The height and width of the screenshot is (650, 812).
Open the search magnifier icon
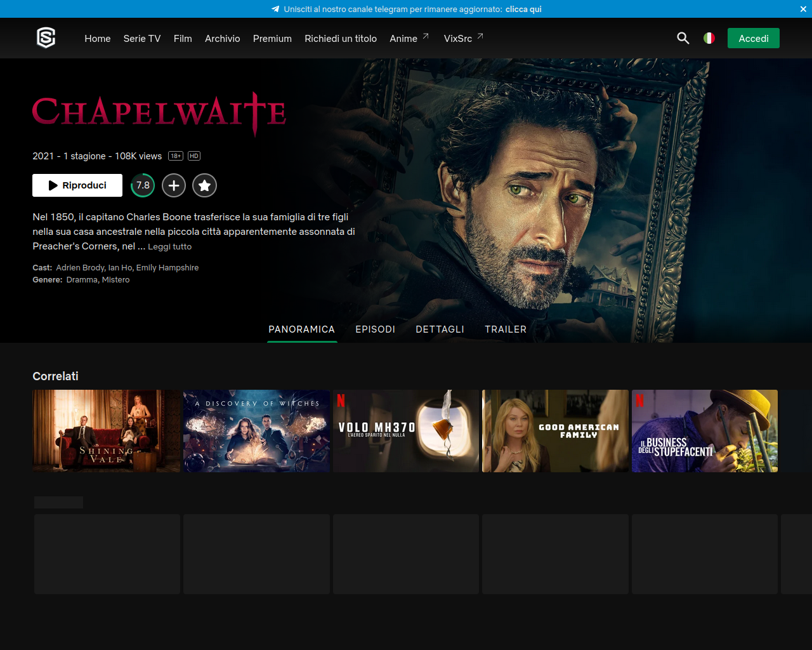[x=683, y=38]
